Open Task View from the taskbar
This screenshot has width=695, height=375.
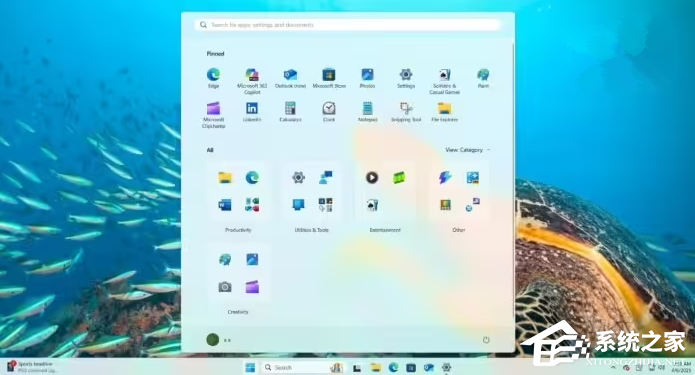tap(357, 367)
